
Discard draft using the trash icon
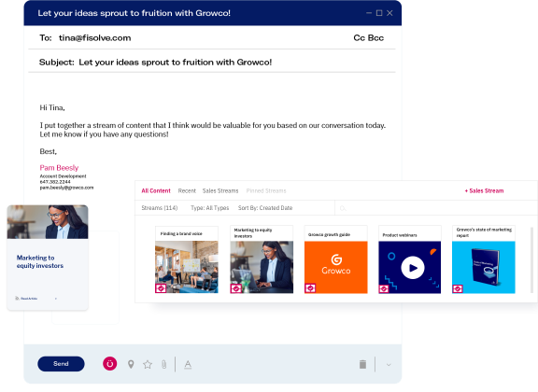click(x=362, y=364)
